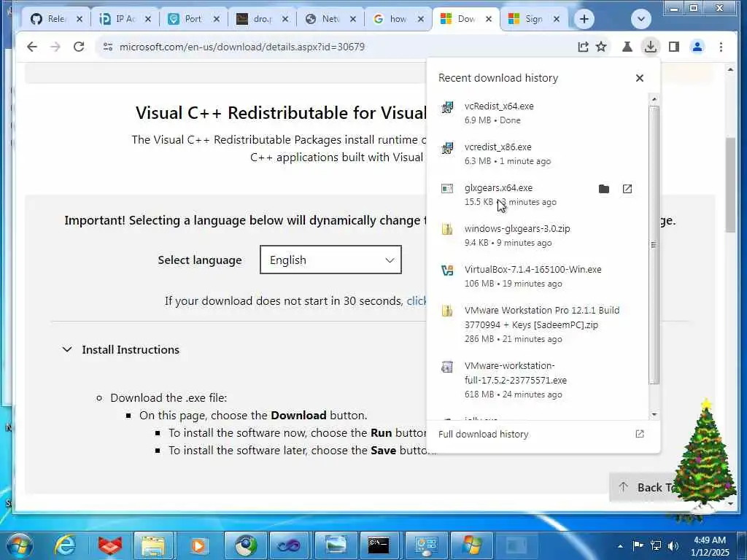Launch Internet Explorer from taskbar

[x=65, y=545]
